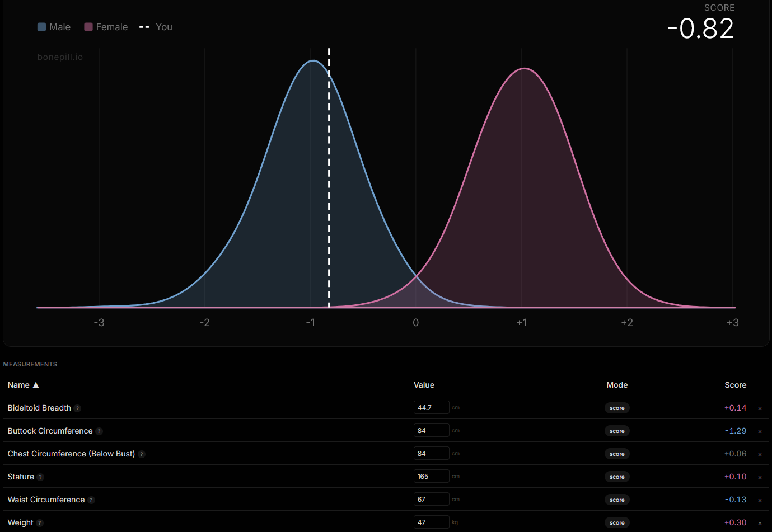
Task: Click the MEASUREMENTS section heading
Action: coord(30,364)
